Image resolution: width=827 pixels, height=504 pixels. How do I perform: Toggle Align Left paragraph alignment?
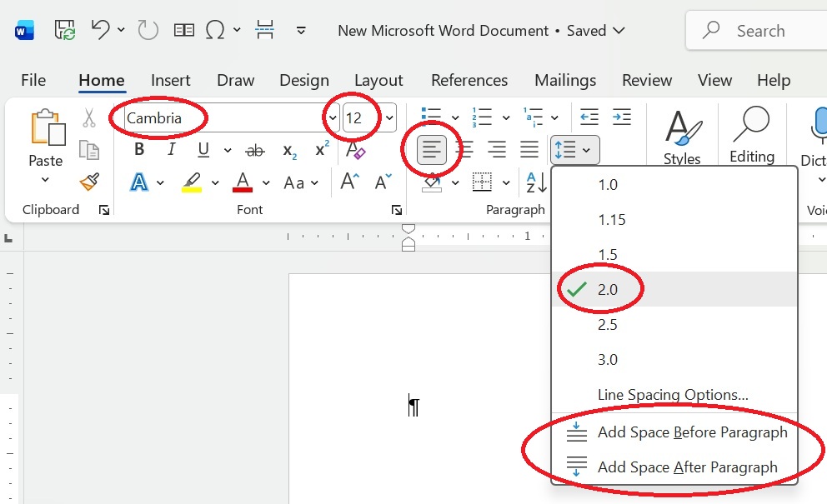(x=431, y=150)
